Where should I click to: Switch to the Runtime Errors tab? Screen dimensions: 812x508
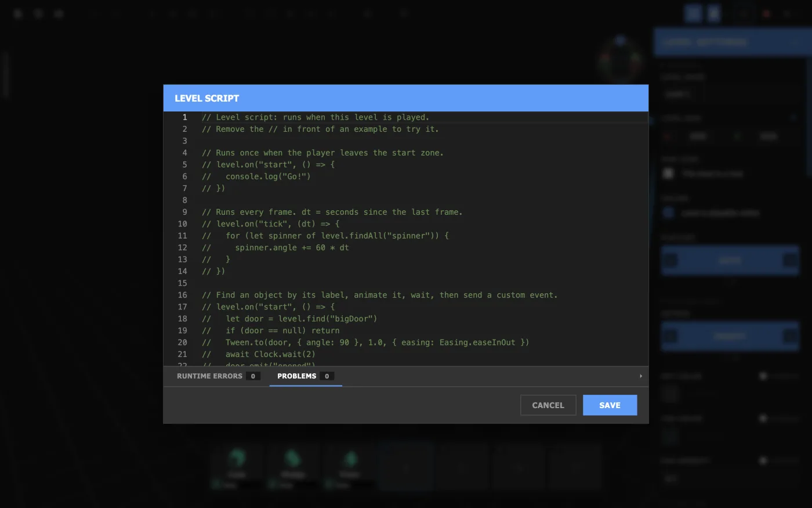pyautogui.click(x=218, y=376)
